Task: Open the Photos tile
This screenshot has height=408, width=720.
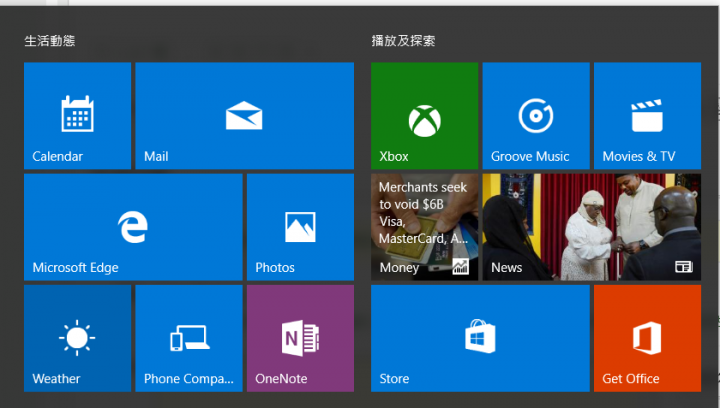Action: click(300, 227)
